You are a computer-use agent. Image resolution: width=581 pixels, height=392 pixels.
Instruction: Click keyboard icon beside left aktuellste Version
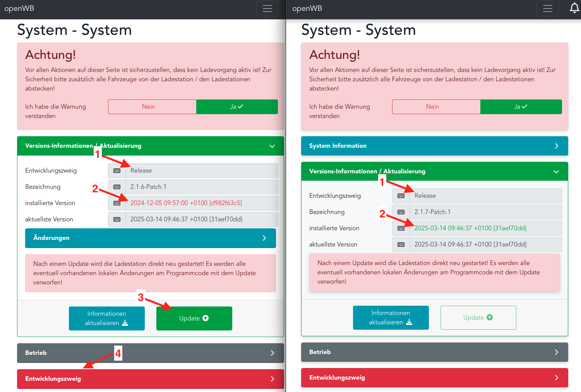click(117, 219)
